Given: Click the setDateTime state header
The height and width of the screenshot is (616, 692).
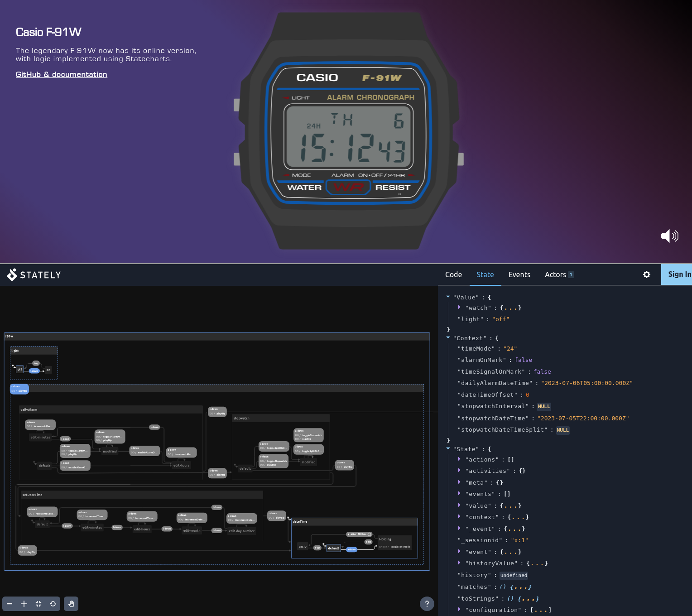Looking at the screenshot, I should pyautogui.click(x=142, y=495).
